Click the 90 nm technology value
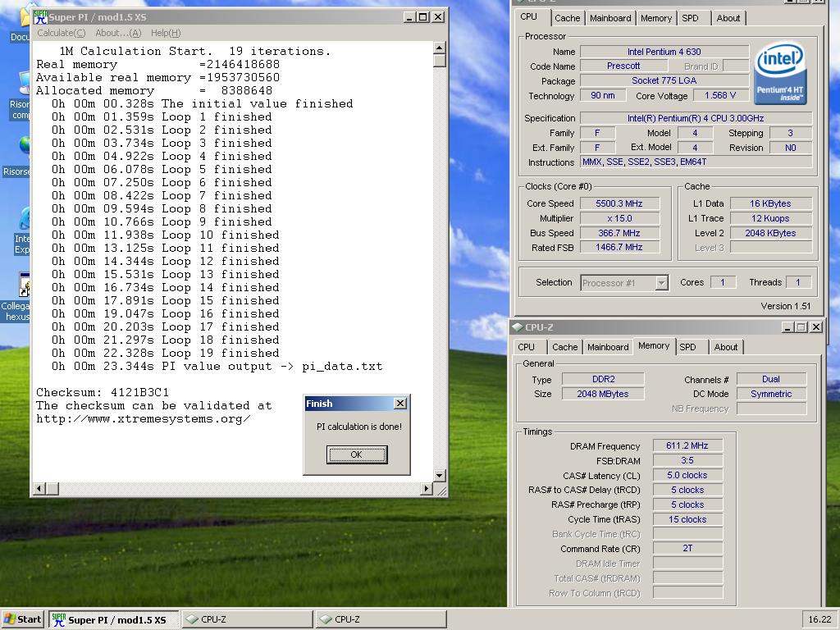Screen dimensions: 840x630 pos(603,95)
